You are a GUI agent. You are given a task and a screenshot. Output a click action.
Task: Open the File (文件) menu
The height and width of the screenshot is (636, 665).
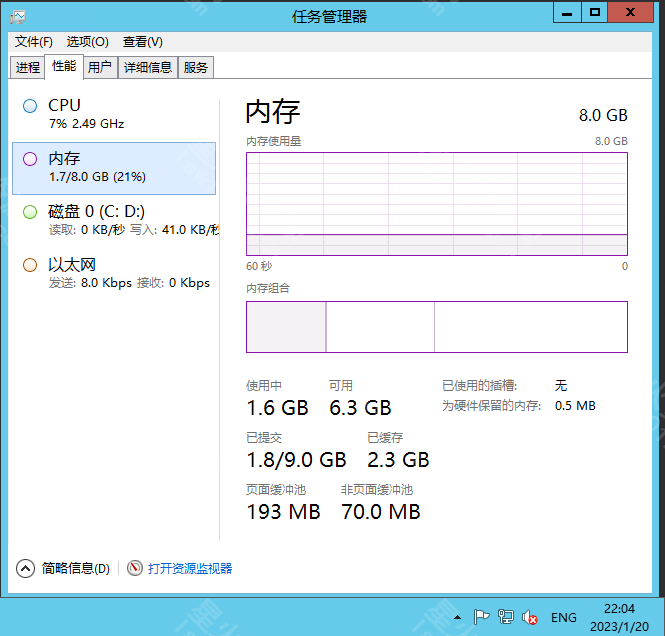(x=34, y=42)
